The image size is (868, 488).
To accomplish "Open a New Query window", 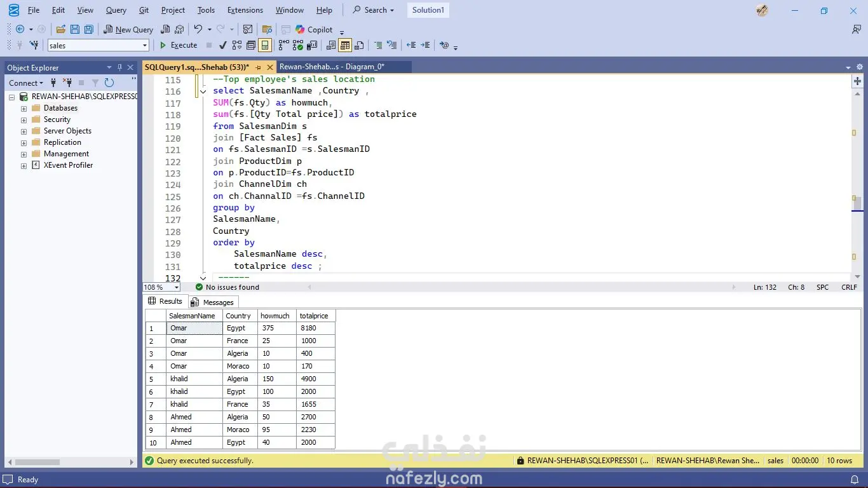I will 128,29.
